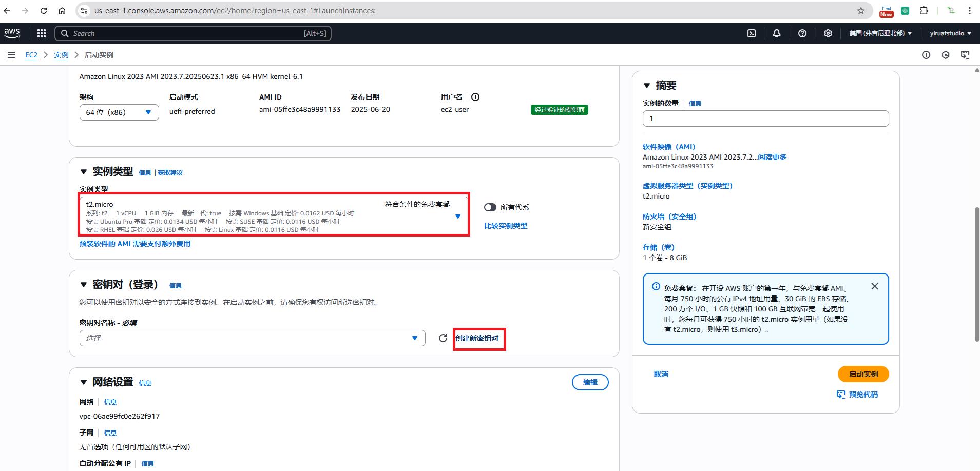Click 信息 link beside 实例的数量

coord(695,104)
